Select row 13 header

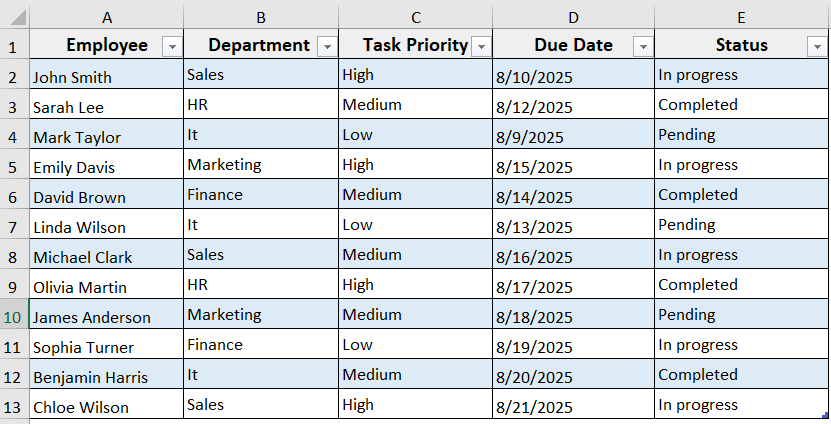click(x=14, y=406)
